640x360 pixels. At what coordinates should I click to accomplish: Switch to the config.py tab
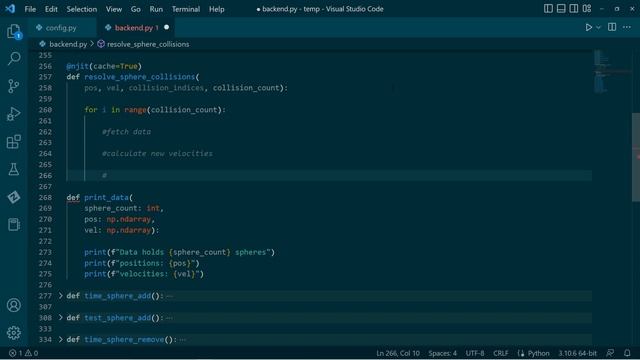(61, 28)
